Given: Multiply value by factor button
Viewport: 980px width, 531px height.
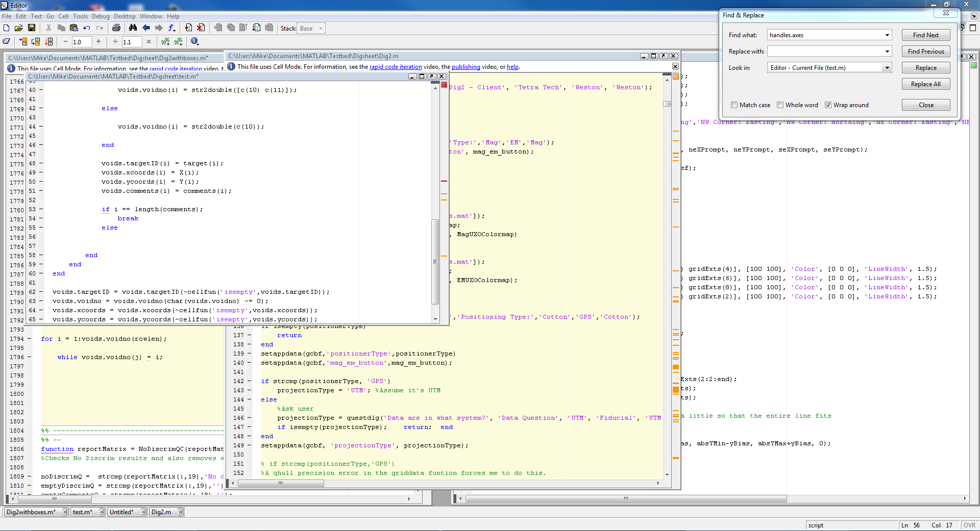Looking at the screenshot, I should (x=149, y=41).
